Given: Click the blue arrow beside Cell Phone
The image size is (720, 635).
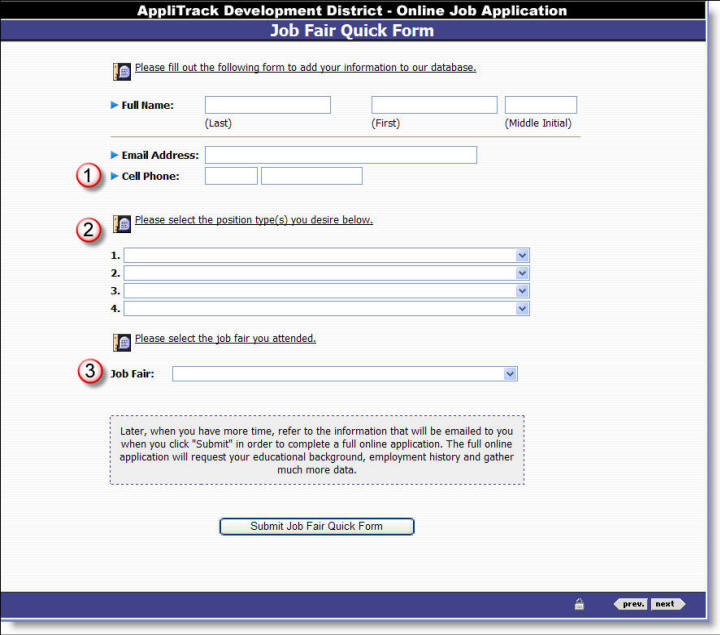Looking at the screenshot, I should [x=114, y=176].
